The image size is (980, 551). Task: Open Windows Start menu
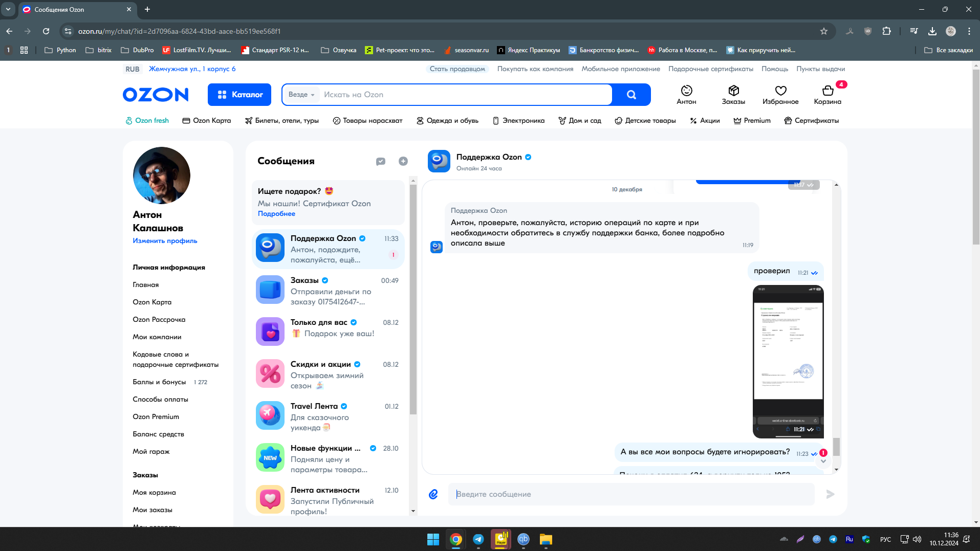click(433, 539)
